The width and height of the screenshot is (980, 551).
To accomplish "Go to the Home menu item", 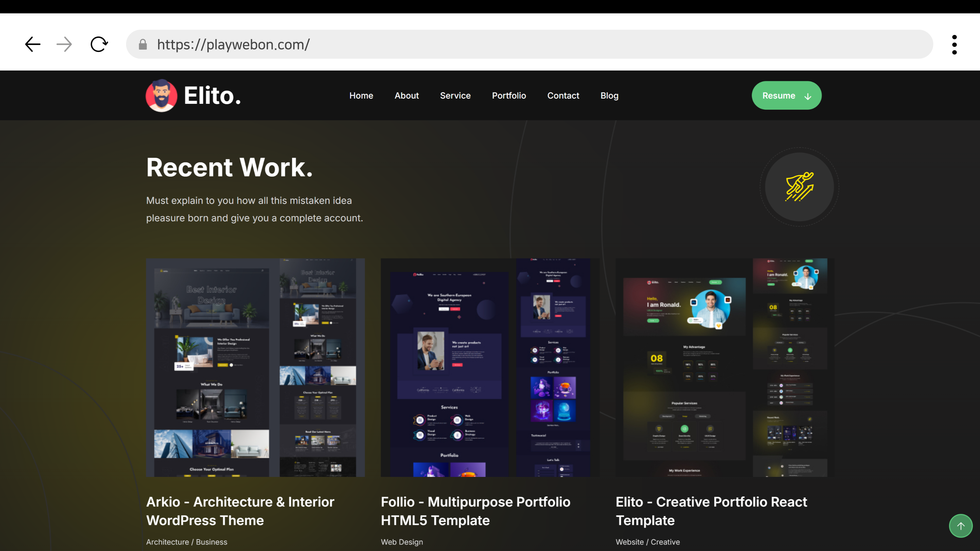I will click(361, 96).
